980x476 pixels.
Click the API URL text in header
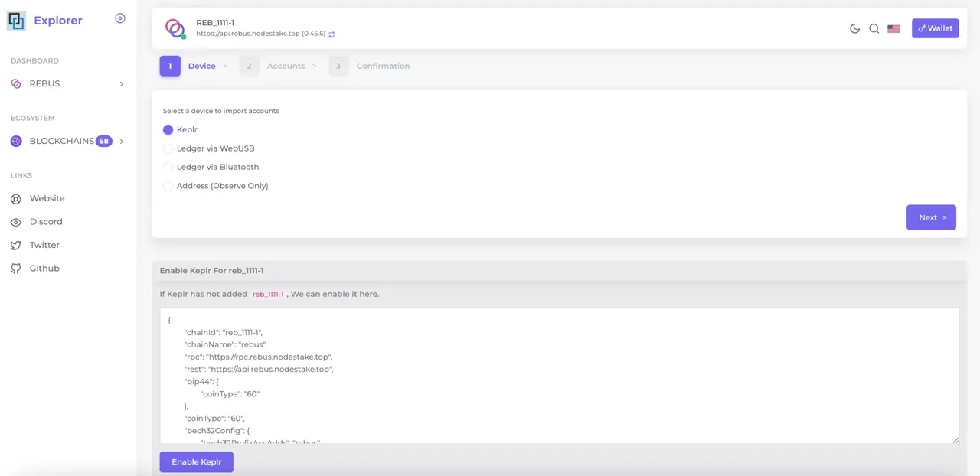[x=260, y=34]
